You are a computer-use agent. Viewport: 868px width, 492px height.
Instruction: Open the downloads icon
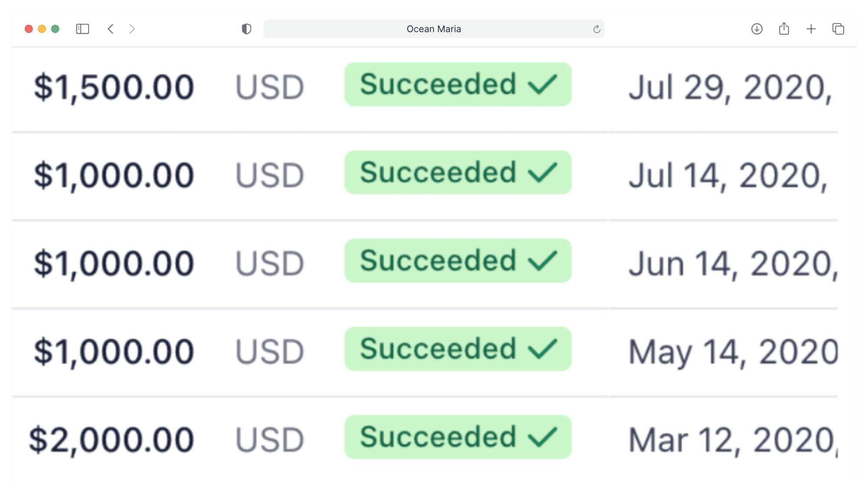(x=757, y=29)
